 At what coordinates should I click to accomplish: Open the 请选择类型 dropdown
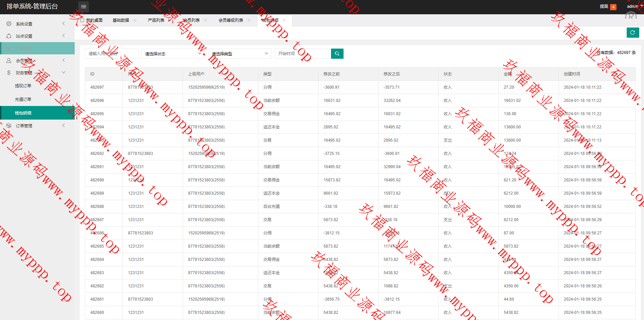click(x=240, y=54)
